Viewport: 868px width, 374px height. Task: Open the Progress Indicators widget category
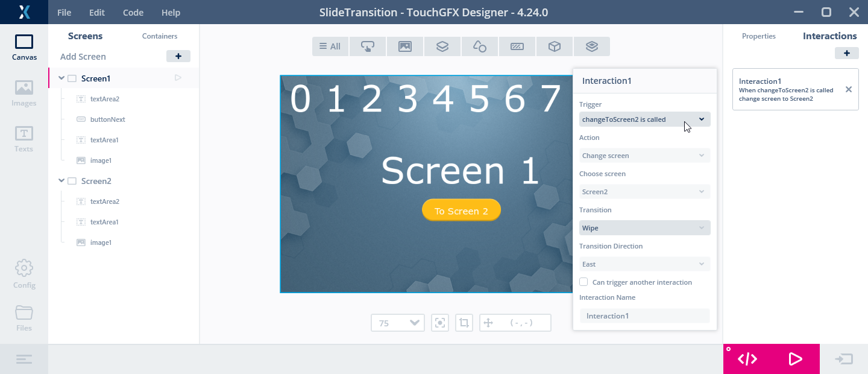click(517, 46)
